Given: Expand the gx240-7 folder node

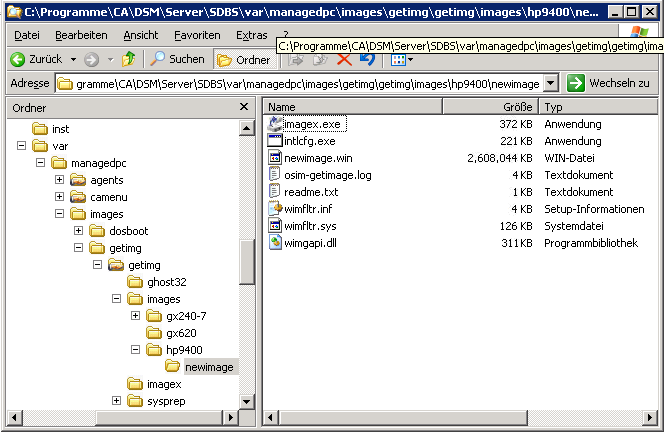Looking at the screenshot, I should click(x=136, y=316).
